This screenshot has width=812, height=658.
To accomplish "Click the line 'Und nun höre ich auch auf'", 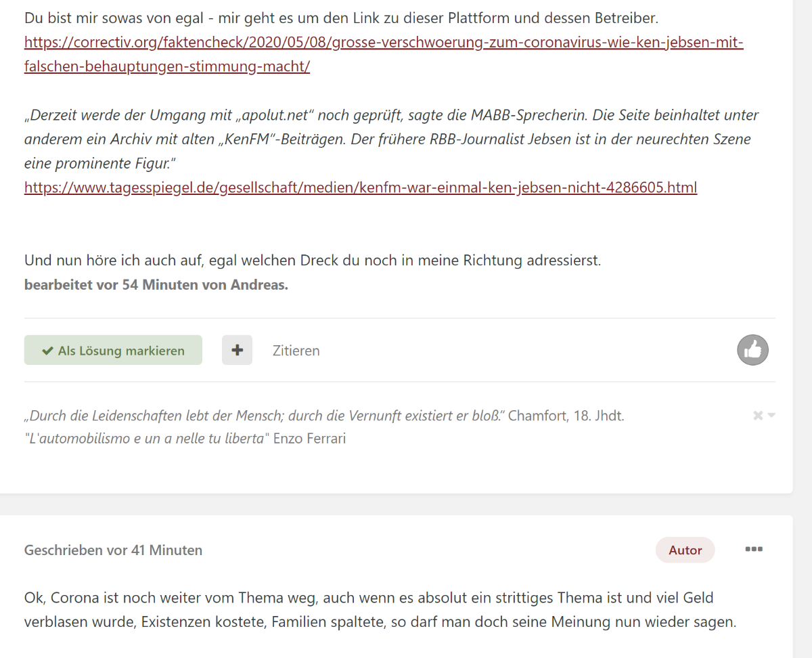I will click(312, 260).
